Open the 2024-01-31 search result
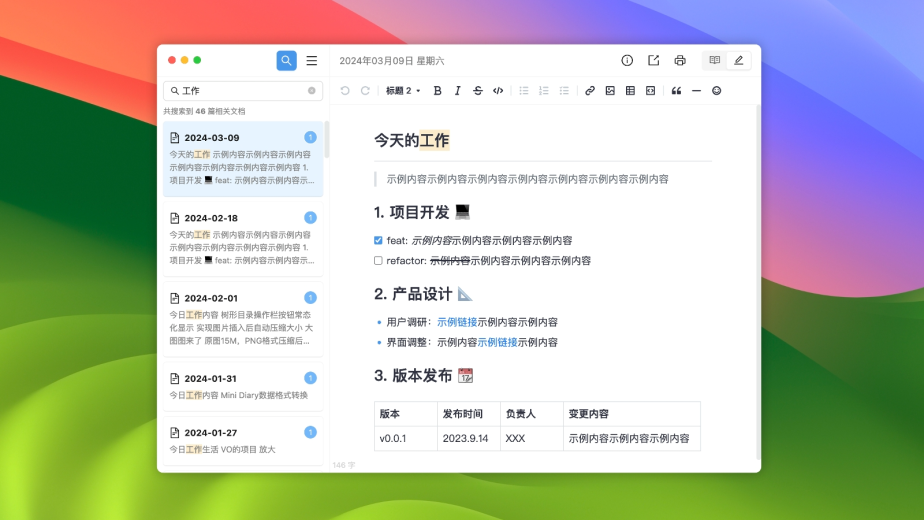Screen dimensions: 924x520 [243, 387]
